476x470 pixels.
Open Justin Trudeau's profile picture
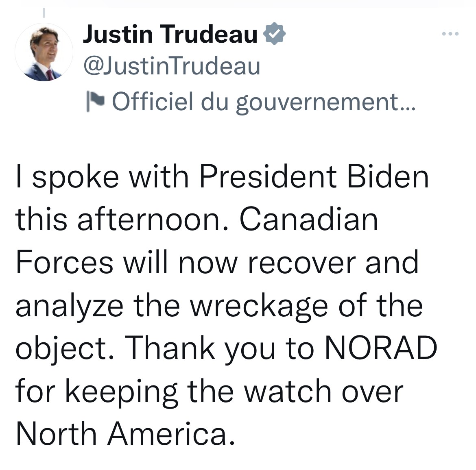tap(44, 52)
